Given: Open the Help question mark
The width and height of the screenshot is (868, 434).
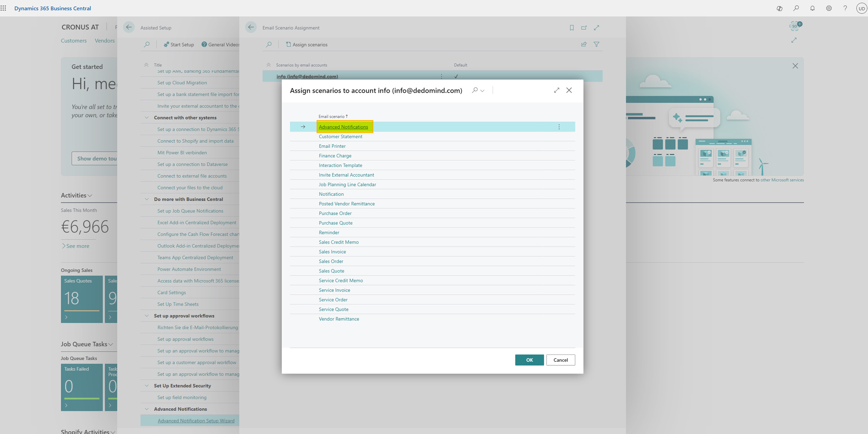Looking at the screenshot, I should click(845, 8).
